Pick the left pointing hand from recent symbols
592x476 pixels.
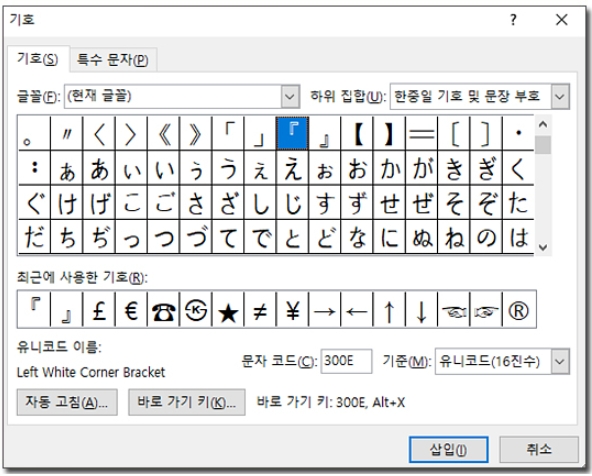coord(454,310)
